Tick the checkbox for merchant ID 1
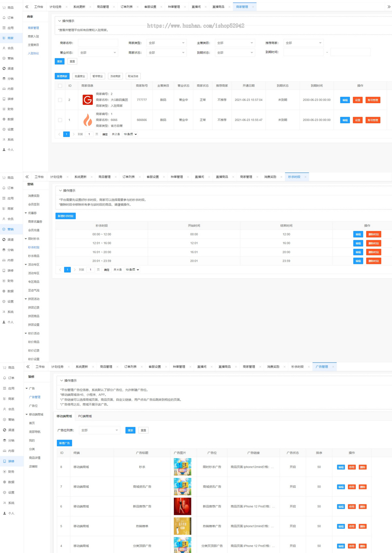 60,120
